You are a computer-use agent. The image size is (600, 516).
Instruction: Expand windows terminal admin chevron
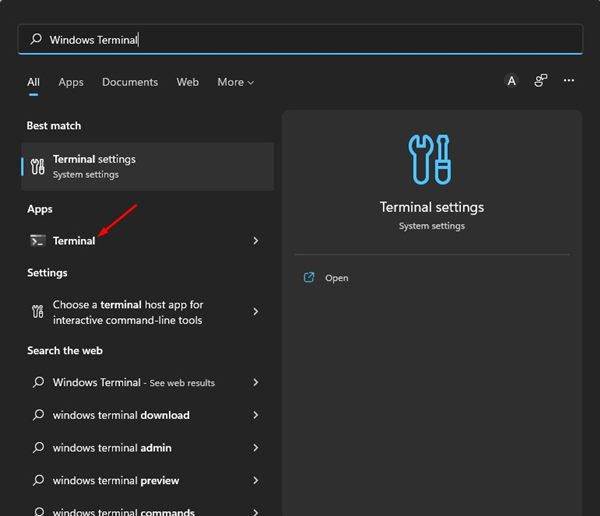pyautogui.click(x=256, y=447)
